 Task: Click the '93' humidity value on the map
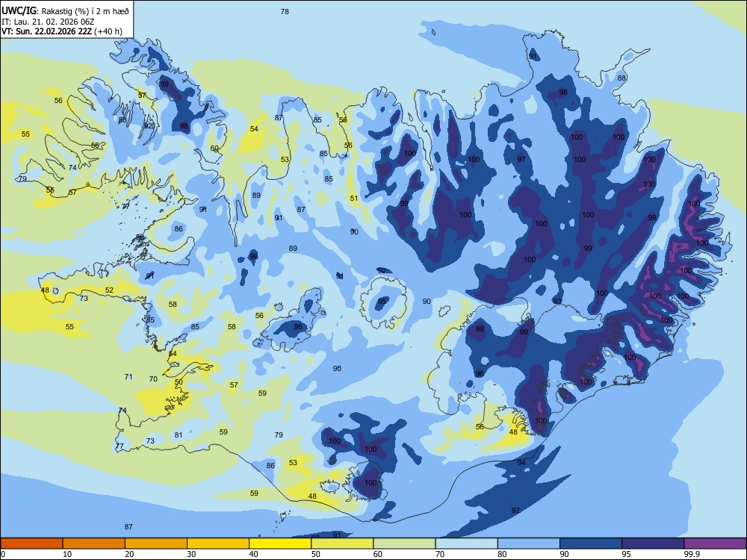[x=557, y=302]
